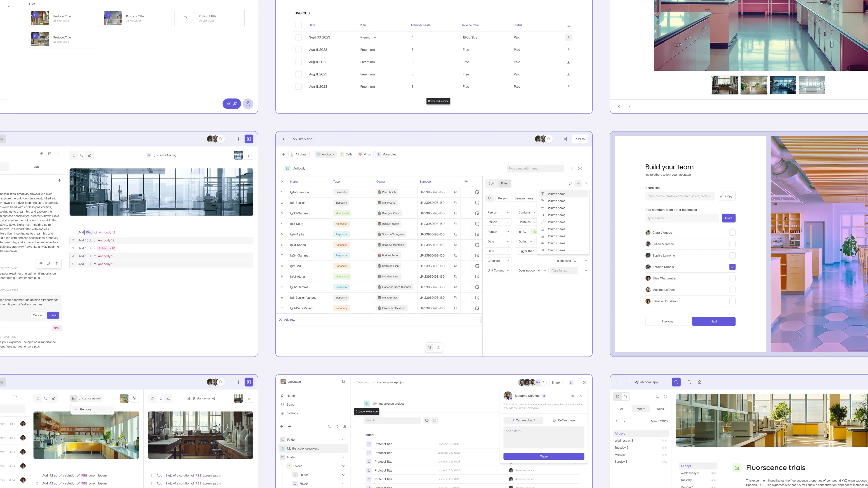Select all invoices with header checkbox

coord(299,25)
